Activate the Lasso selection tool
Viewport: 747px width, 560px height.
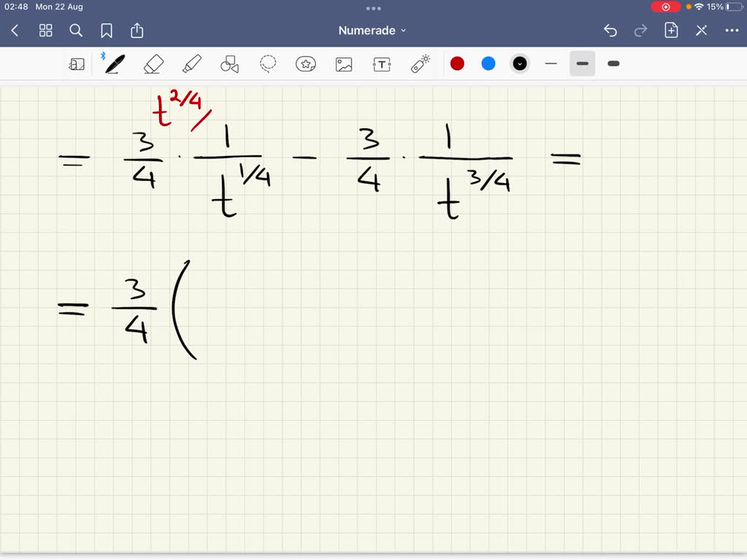pos(268,63)
